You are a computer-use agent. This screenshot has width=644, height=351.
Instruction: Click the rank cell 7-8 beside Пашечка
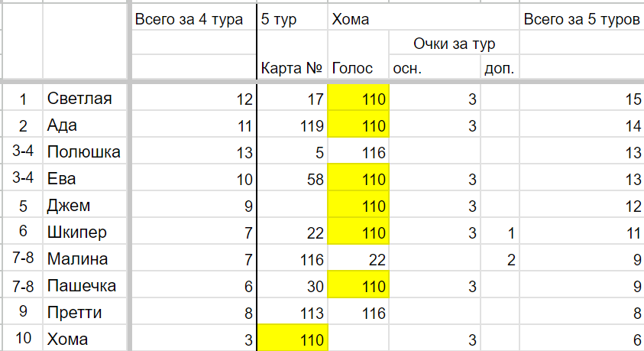pos(23,285)
